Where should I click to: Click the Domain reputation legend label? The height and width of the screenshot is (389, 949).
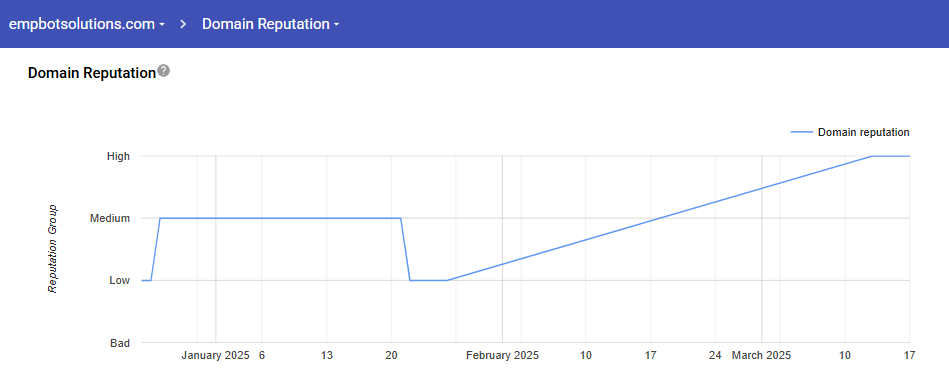click(864, 132)
